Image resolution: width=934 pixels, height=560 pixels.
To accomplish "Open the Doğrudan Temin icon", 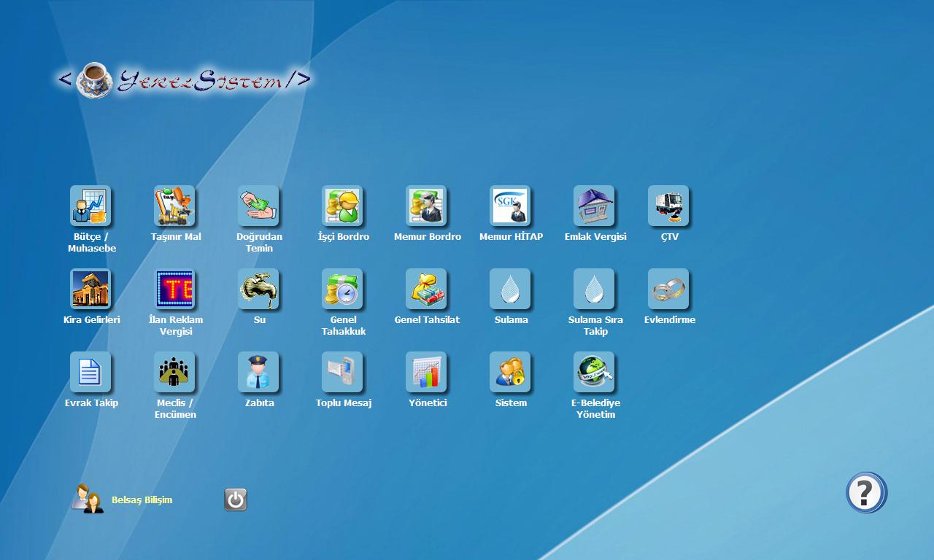I will (258, 206).
